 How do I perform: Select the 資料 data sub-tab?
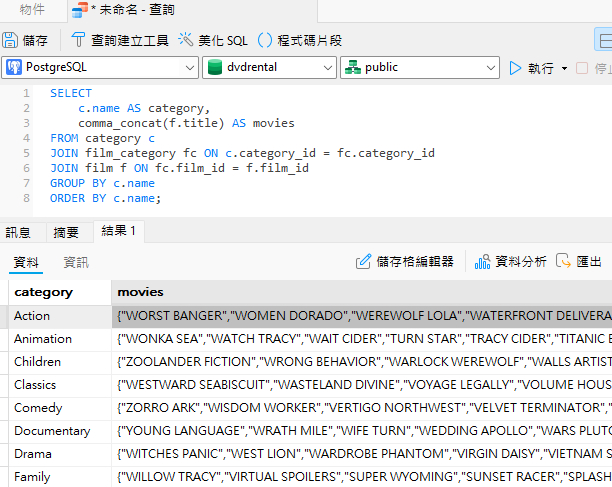[26, 262]
